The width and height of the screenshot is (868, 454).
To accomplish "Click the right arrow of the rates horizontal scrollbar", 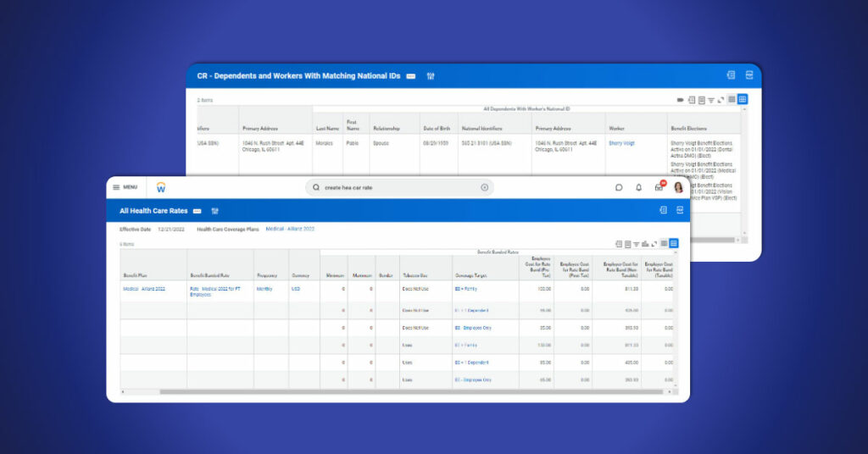I will tap(670, 392).
